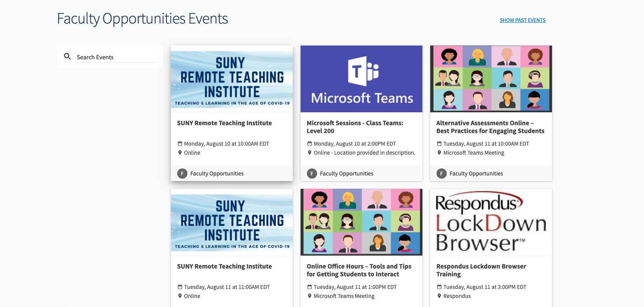Click the Faculty Opportunities link under Alternative Assessments event
644x307 pixels.
tap(476, 174)
